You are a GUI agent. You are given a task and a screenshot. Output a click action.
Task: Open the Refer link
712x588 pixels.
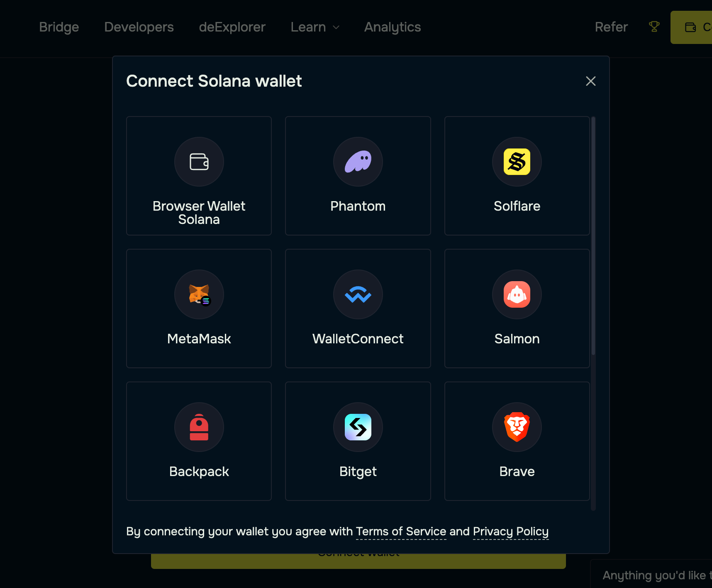[611, 27]
